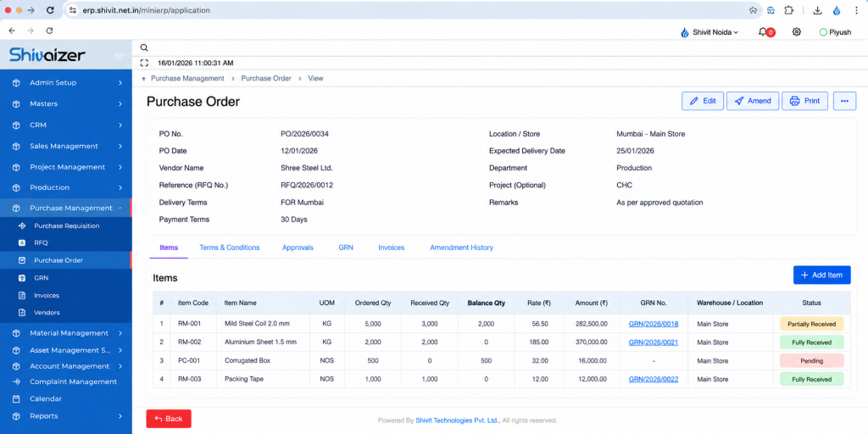868x434 pixels.
Task: Click the RFQ submenu icon
Action: click(x=22, y=243)
